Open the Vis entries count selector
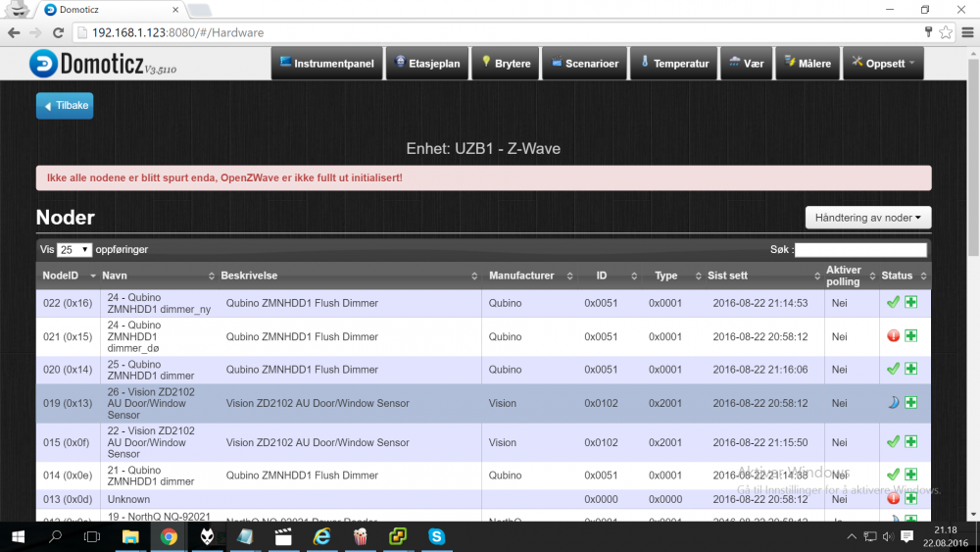Screen dimensions: 980x552 74,250
